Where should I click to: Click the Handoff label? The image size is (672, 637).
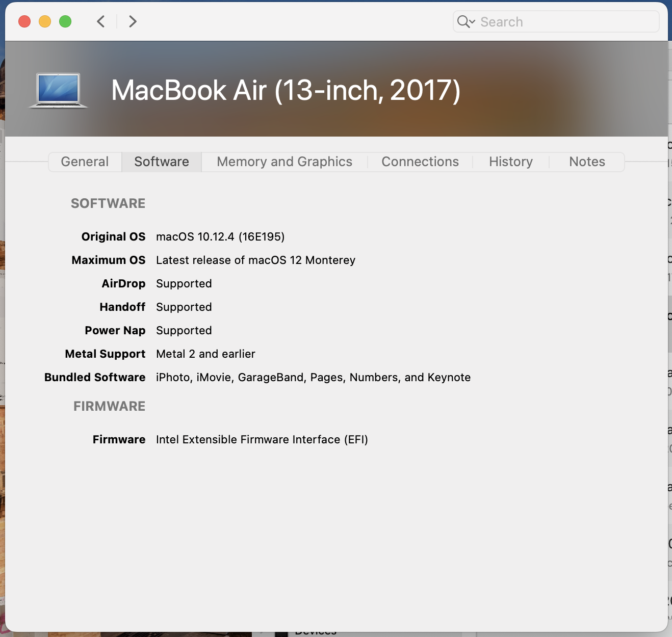click(x=122, y=307)
